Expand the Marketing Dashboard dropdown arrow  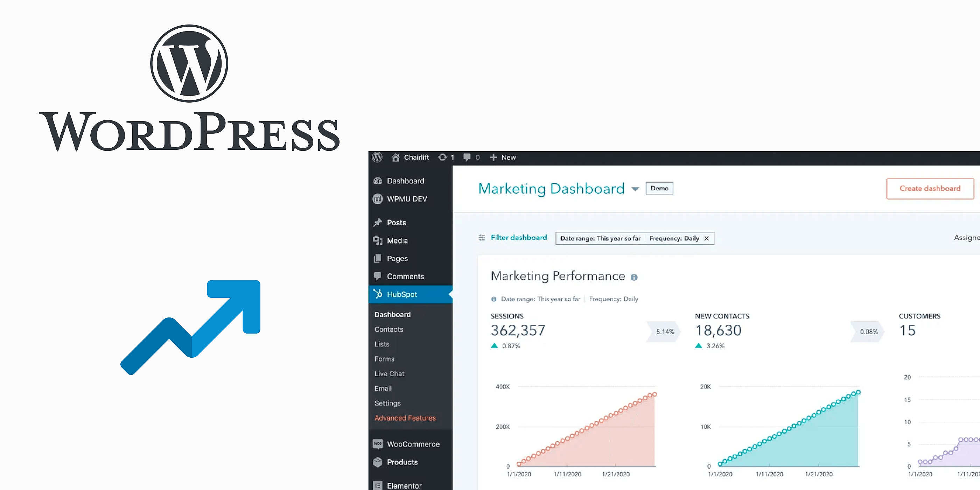point(635,189)
